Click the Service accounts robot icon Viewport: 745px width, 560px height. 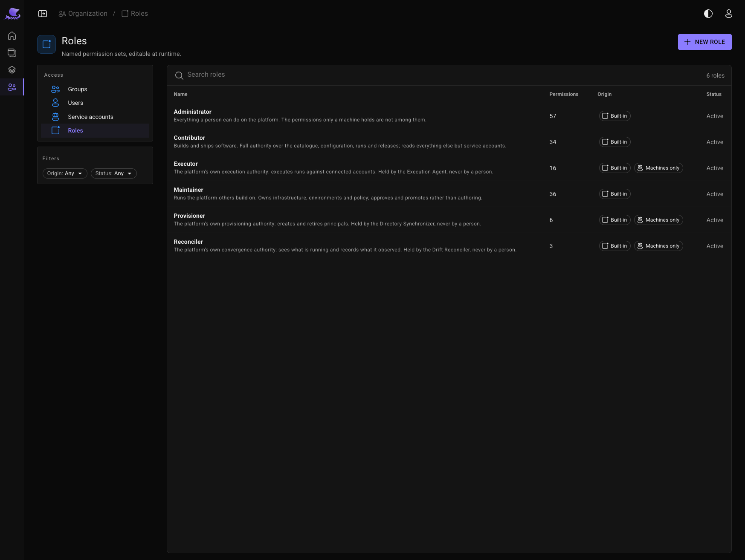[x=55, y=117]
